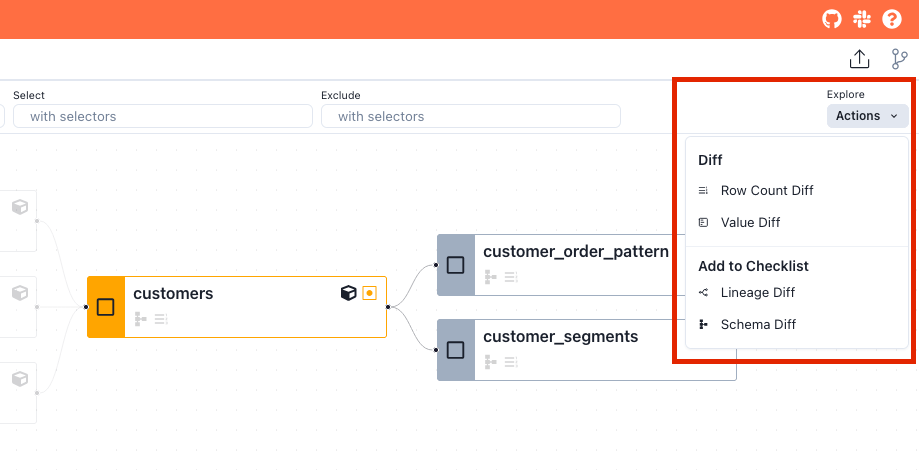The height and width of the screenshot is (470, 919).
Task: Click the cube model icon on customers node
Action: (348, 293)
